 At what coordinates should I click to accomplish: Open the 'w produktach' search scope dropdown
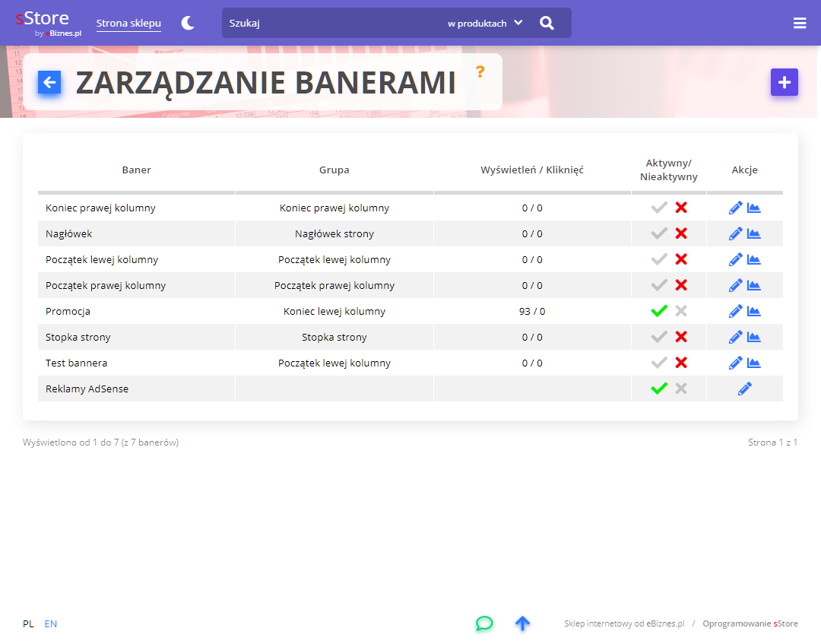485,23
